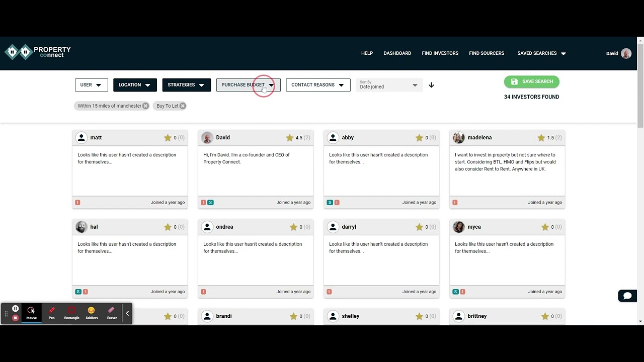Click myca's profile photo
The height and width of the screenshot is (362, 644).
coord(458,227)
